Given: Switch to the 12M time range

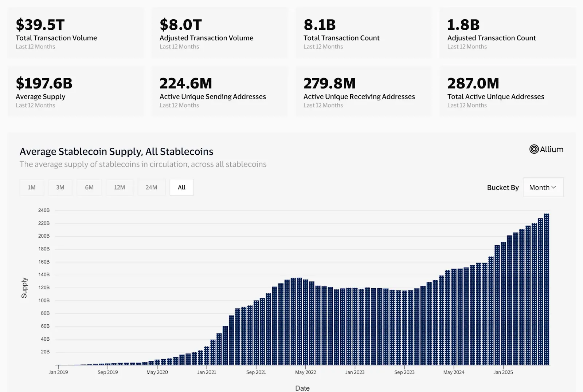Looking at the screenshot, I should (x=120, y=187).
